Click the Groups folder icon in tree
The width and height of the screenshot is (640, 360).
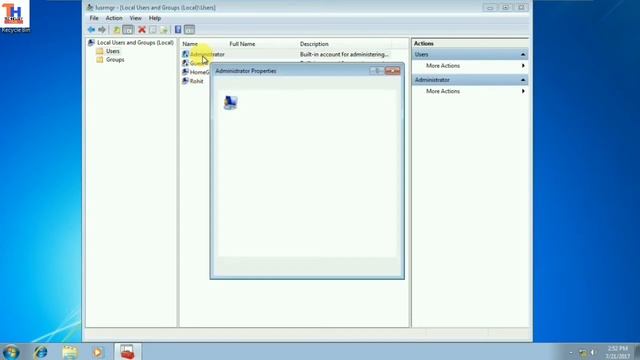click(x=100, y=60)
